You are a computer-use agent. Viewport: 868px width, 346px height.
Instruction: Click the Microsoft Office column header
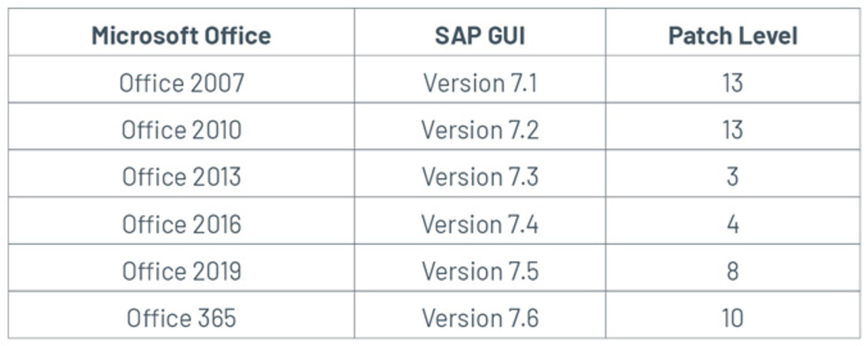tap(181, 35)
